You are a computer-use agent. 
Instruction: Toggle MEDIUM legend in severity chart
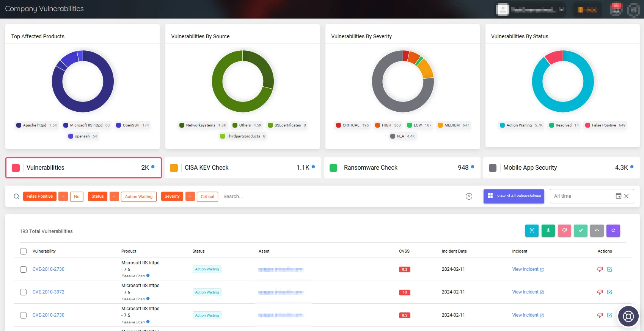coord(453,125)
